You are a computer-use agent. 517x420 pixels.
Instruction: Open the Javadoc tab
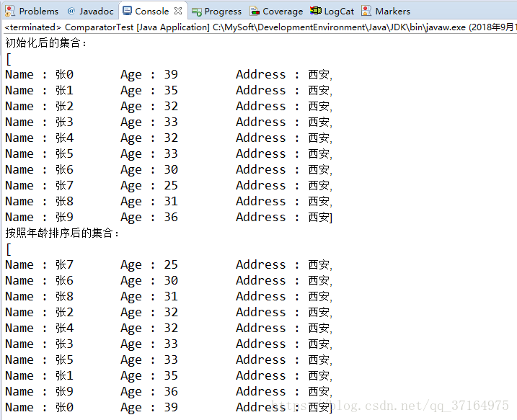[90, 12]
